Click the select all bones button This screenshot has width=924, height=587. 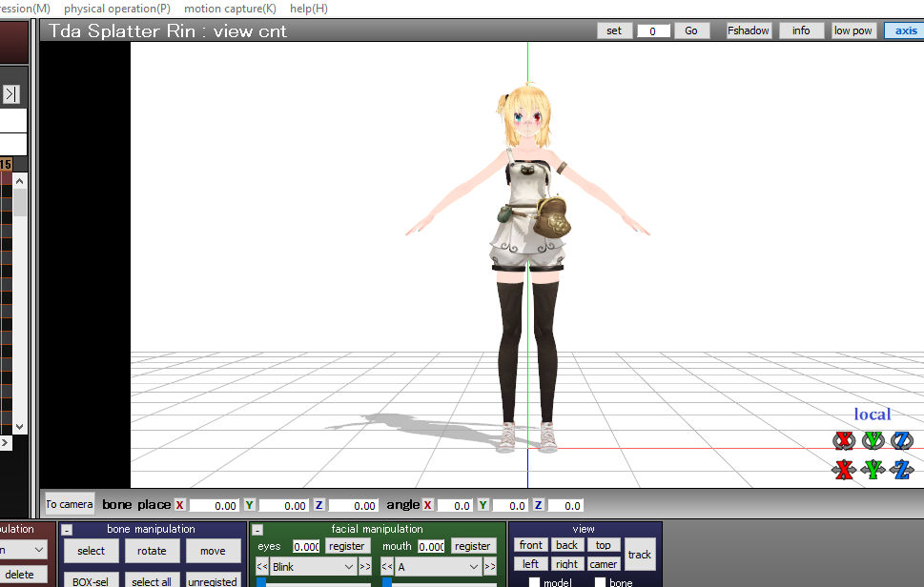pyautogui.click(x=152, y=580)
